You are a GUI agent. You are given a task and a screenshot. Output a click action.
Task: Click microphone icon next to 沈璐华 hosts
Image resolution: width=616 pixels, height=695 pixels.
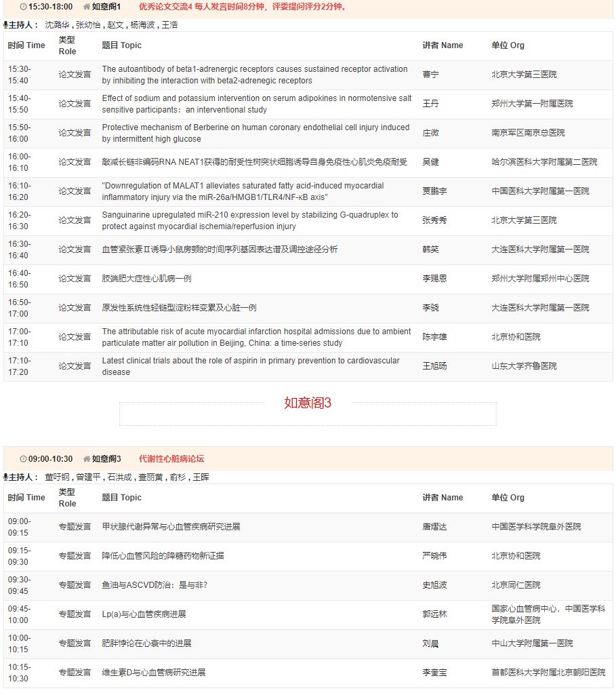click(x=5, y=25)
